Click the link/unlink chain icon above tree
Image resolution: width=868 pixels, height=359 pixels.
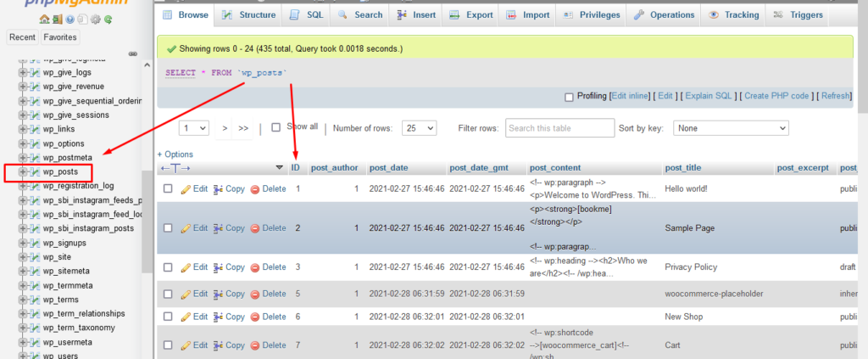click(133, 53)
